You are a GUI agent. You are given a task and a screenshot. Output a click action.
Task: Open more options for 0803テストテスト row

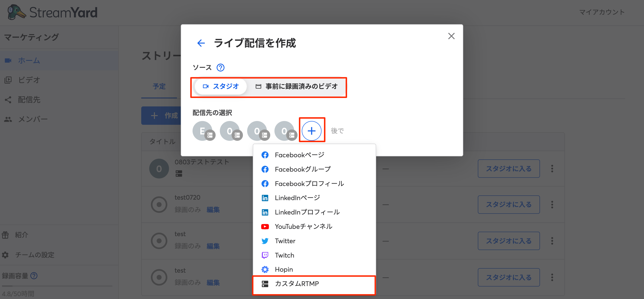[x=552, y=169]
